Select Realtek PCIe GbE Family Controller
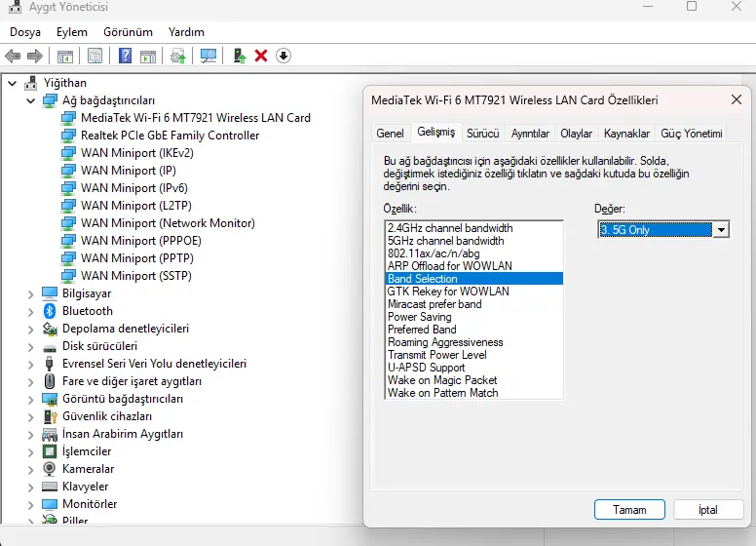 click(170, 136)
